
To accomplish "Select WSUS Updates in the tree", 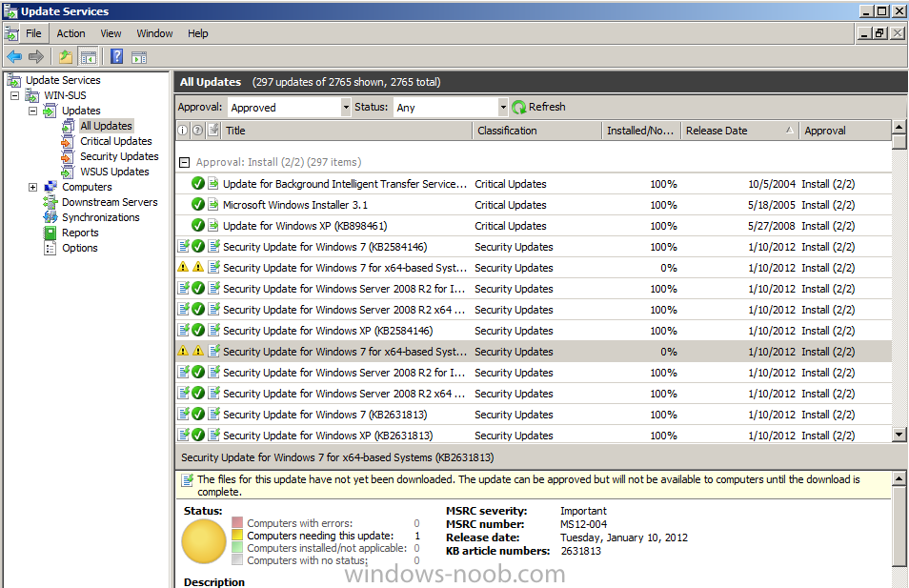I will (x=114, y=172).
